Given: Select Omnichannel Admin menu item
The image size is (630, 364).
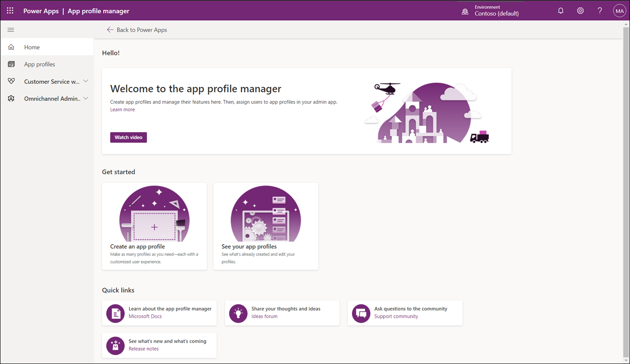Looking at the screenshot, I should coord(47,98).
